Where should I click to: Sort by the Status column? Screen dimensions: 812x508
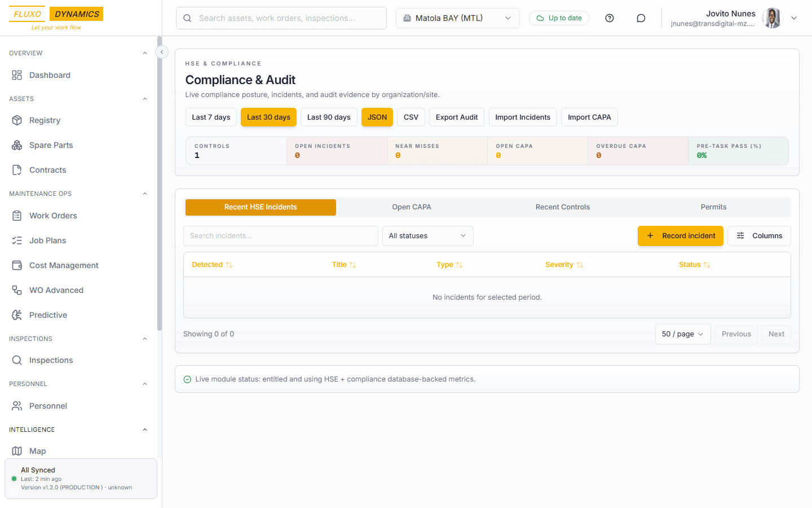(x=695, y=265)
